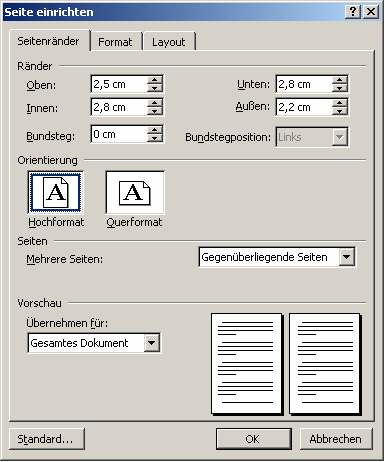Increase the Unten margin value
384x462 pixels.
[x=340, y=80]
